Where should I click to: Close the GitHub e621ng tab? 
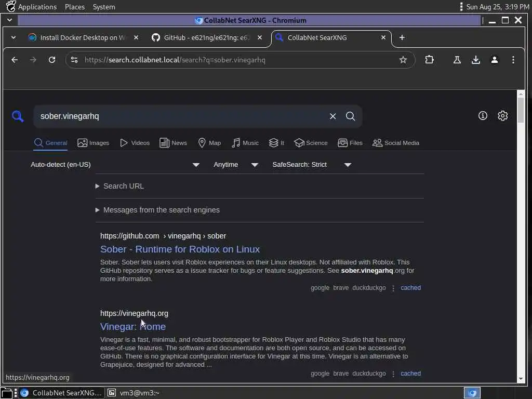coord(260,37)
